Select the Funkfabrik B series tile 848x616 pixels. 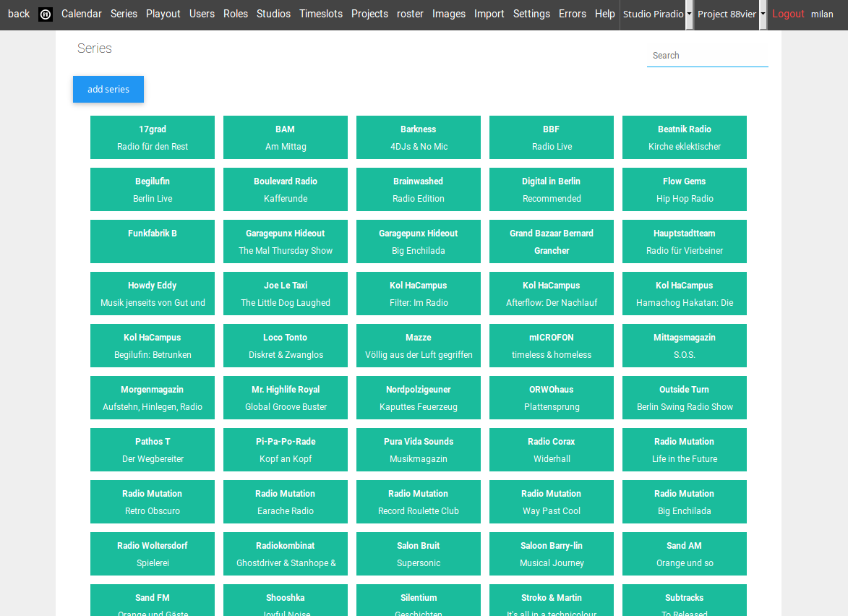coord(153,241)
